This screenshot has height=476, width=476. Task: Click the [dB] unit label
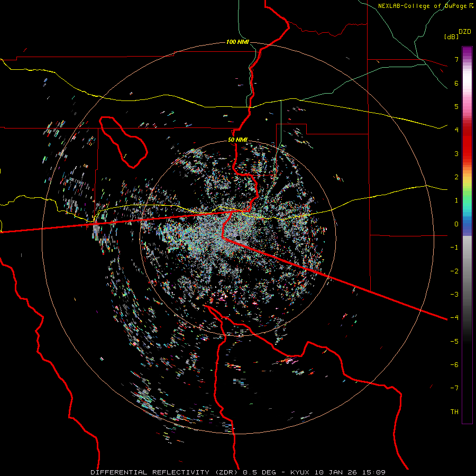click(451, 36)
